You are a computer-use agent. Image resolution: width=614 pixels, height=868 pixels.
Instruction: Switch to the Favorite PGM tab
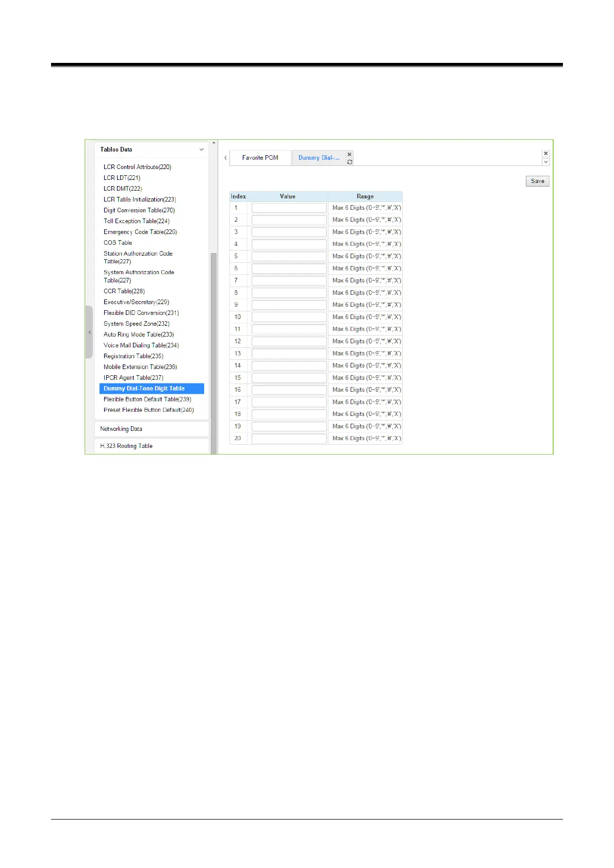point(260,158)
